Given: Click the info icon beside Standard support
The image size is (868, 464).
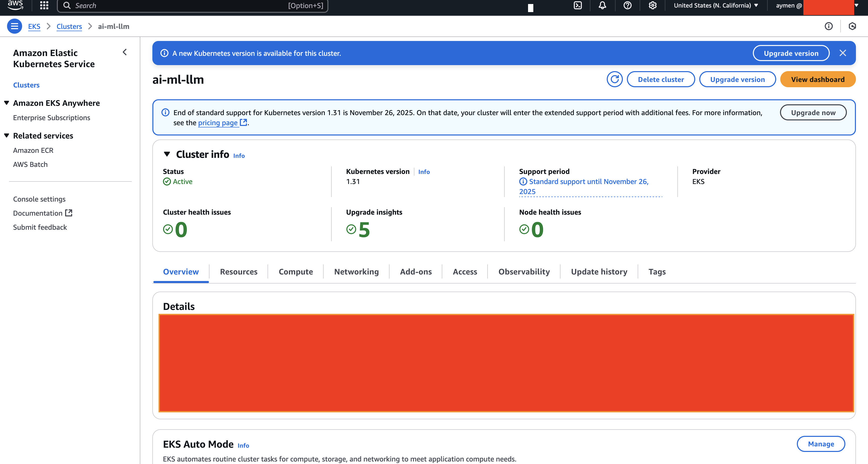Looking at the screenshot, I should (523, 181).
